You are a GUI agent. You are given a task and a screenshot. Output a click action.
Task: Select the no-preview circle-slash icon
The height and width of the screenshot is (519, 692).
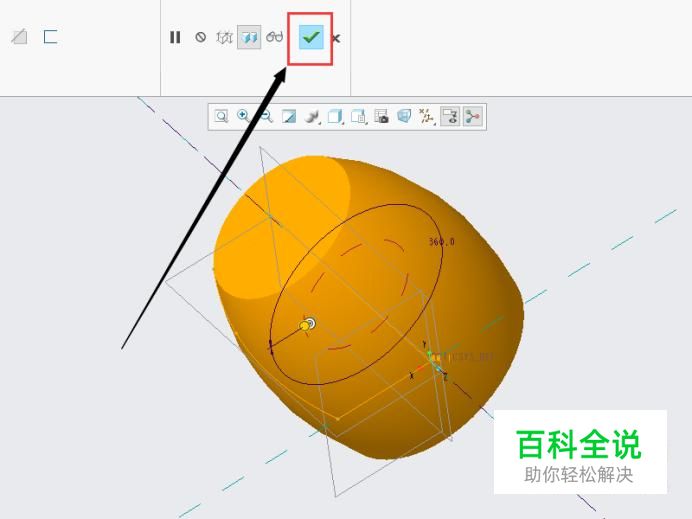point(200,37)
